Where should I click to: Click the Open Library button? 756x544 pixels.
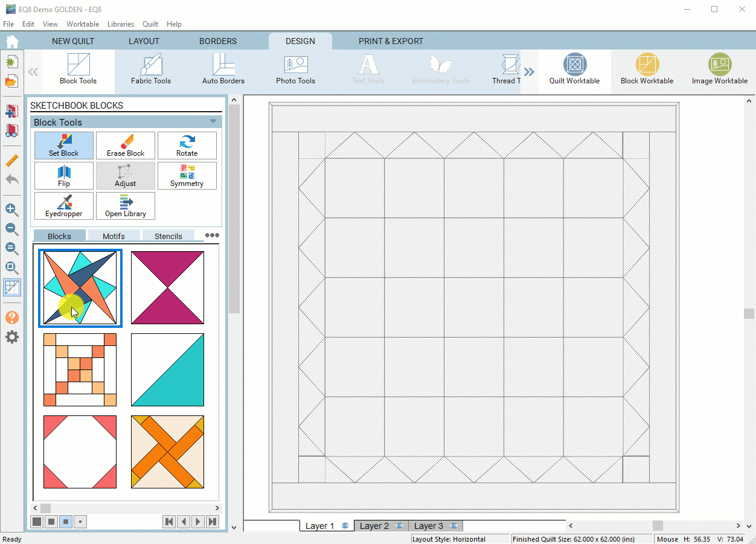coord(126,206)
